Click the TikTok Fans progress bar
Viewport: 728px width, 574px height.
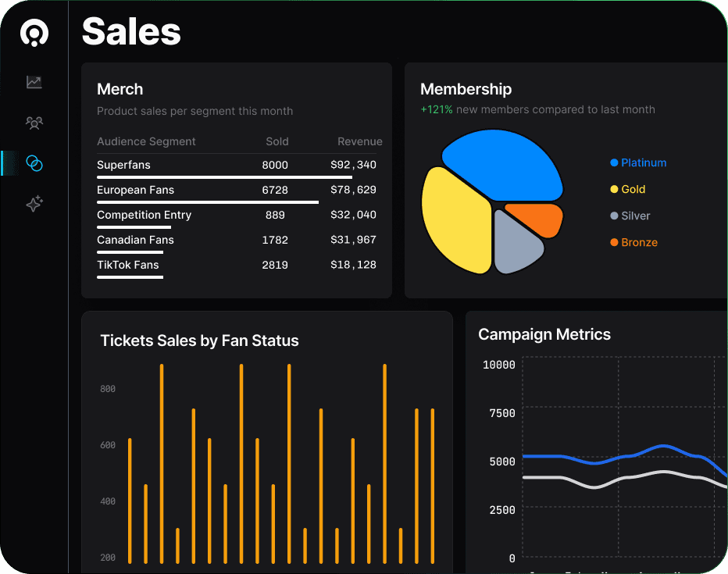[130, 277]
